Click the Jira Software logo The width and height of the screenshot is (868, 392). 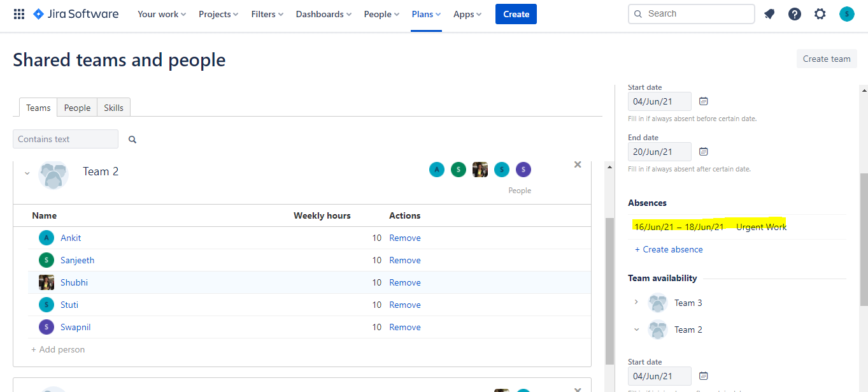[76, 14]
